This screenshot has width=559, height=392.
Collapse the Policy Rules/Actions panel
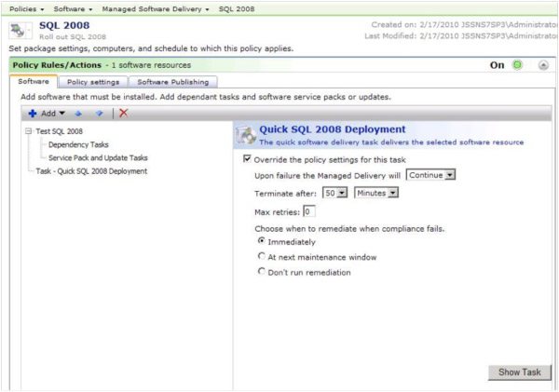coord(543,65)
